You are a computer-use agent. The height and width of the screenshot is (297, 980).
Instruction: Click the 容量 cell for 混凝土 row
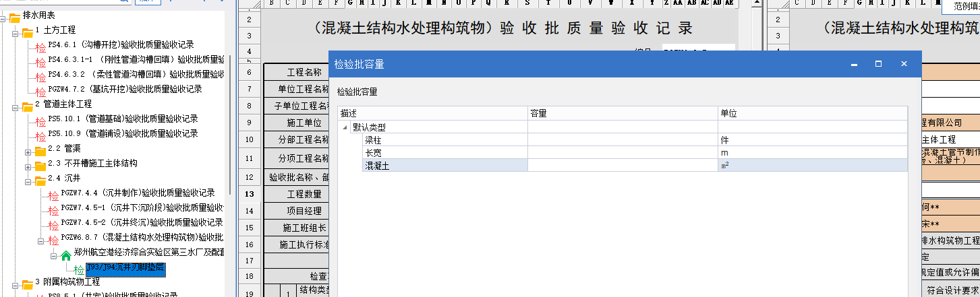622,166
